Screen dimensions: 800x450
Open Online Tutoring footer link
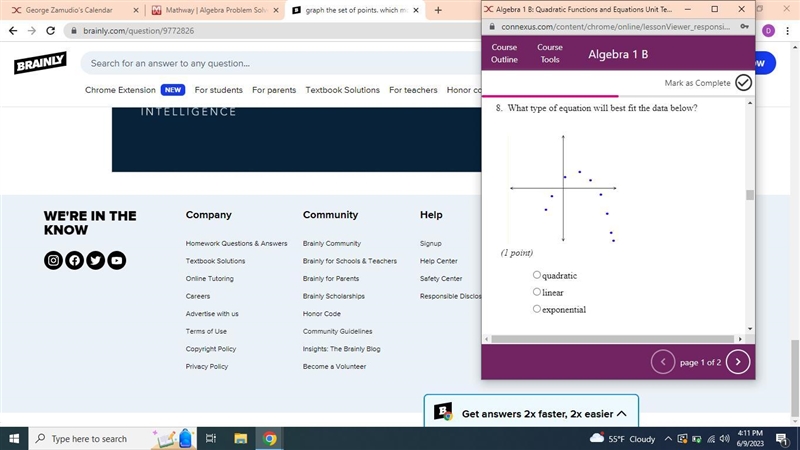[x=210, y=279]
